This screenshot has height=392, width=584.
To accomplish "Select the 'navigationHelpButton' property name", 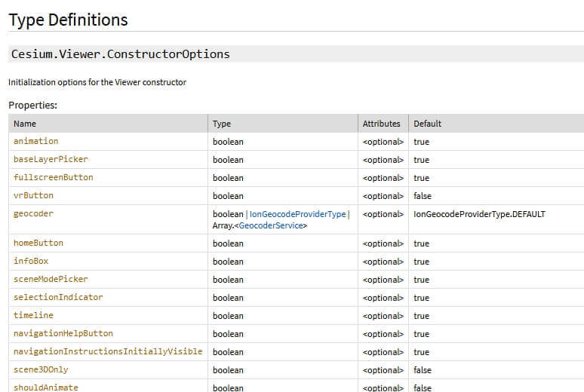I will (x=63, y=333).
